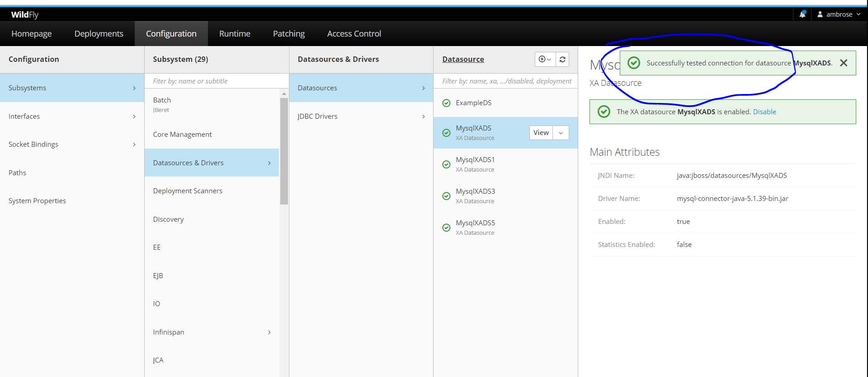The image size is (868, 377).
Task: Click the driver name mysql-connector-java-5.1.39-bin.jar
Action: [x=732, y=199]
